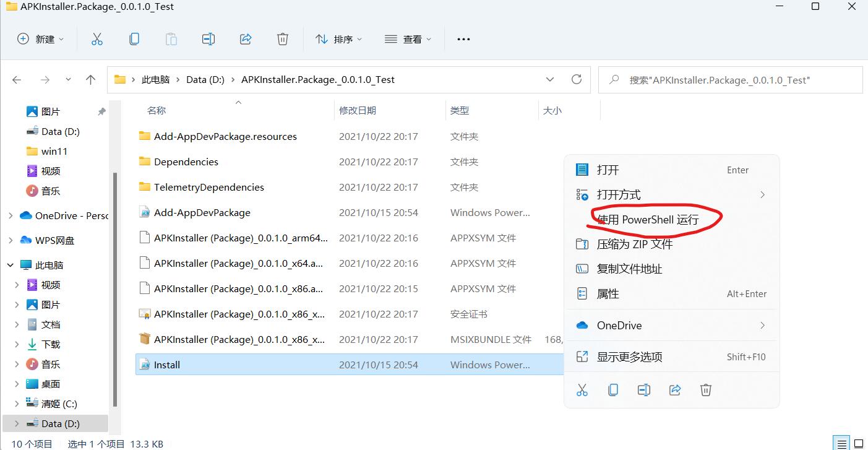The image size is (868, 450).
Task: Choose 属性 in context menu
Action: point(672,293)
